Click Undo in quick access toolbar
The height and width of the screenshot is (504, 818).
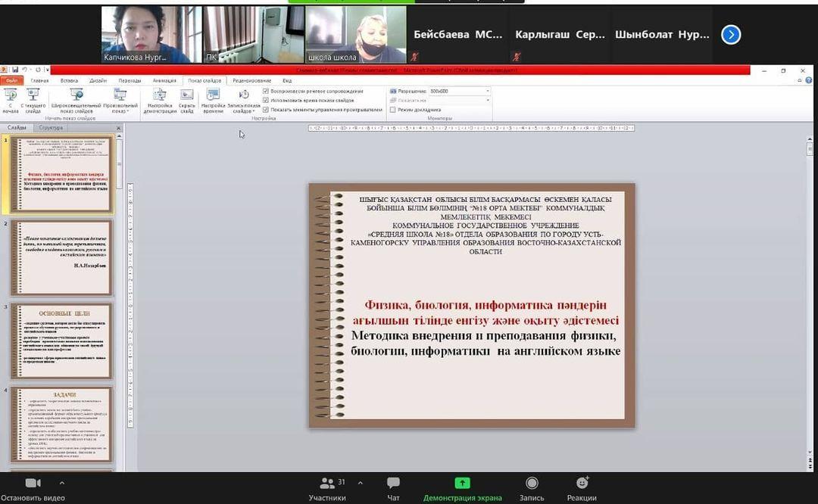(24, 70)
